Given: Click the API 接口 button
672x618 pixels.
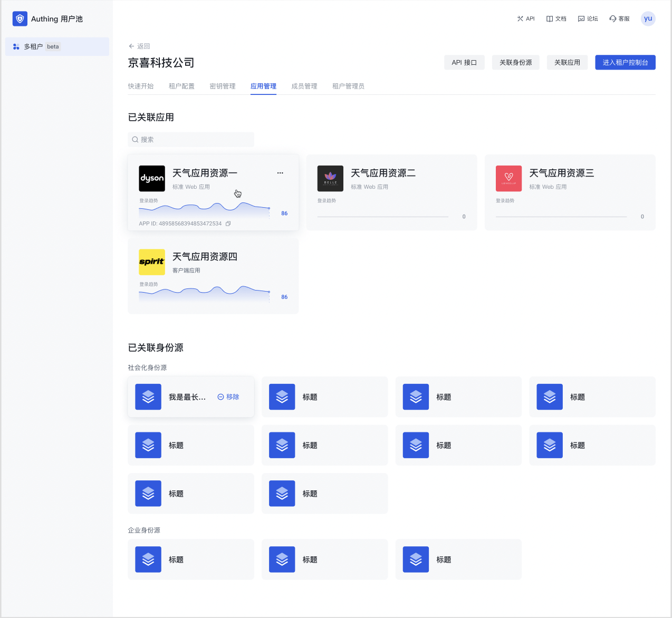Looking at the screenshot, I should (464, 62).
